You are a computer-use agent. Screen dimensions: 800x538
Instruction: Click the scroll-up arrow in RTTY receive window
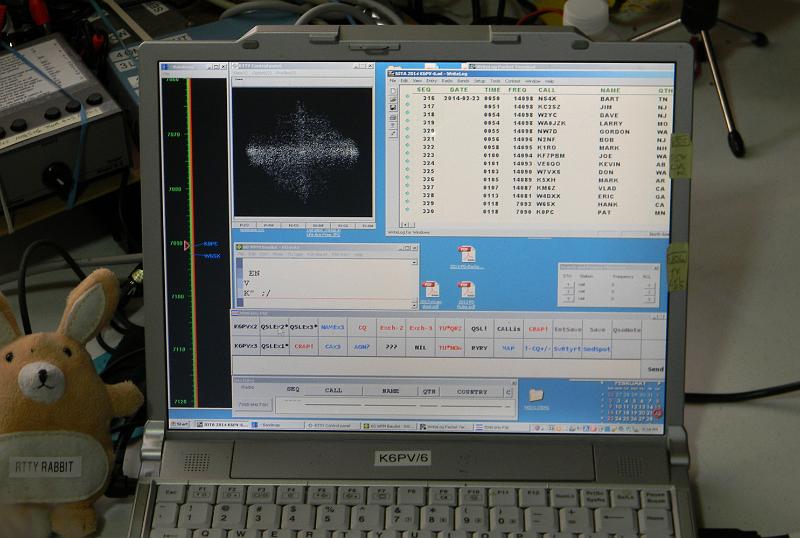point(414,262)
